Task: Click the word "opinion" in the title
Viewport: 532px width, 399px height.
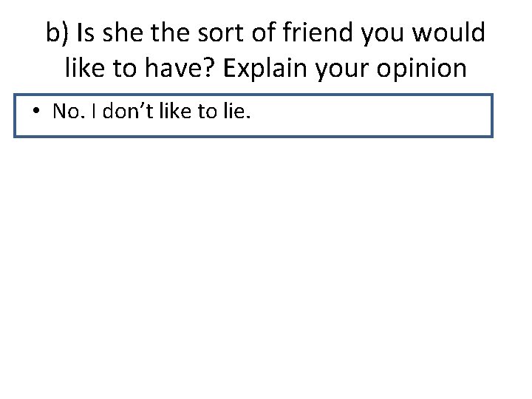Action: [x=422, y=69]
